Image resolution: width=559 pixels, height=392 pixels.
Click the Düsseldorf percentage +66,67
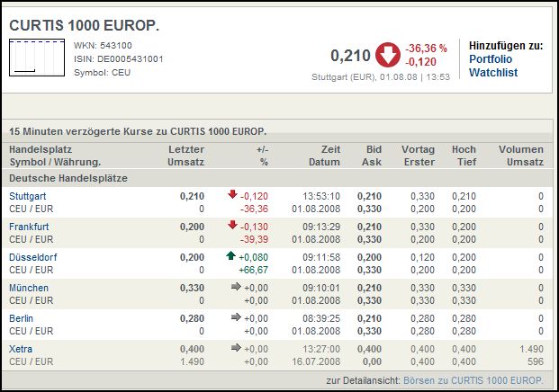tap(254, 271)
